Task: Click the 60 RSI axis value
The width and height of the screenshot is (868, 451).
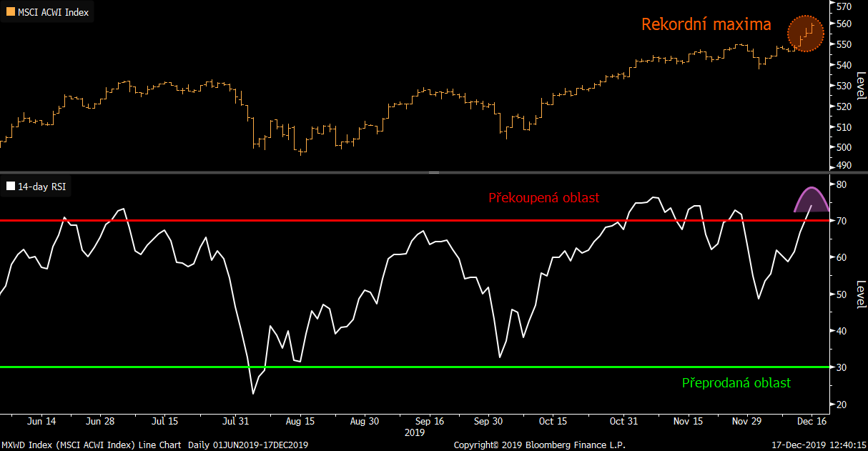Action: tap(841, 257)
